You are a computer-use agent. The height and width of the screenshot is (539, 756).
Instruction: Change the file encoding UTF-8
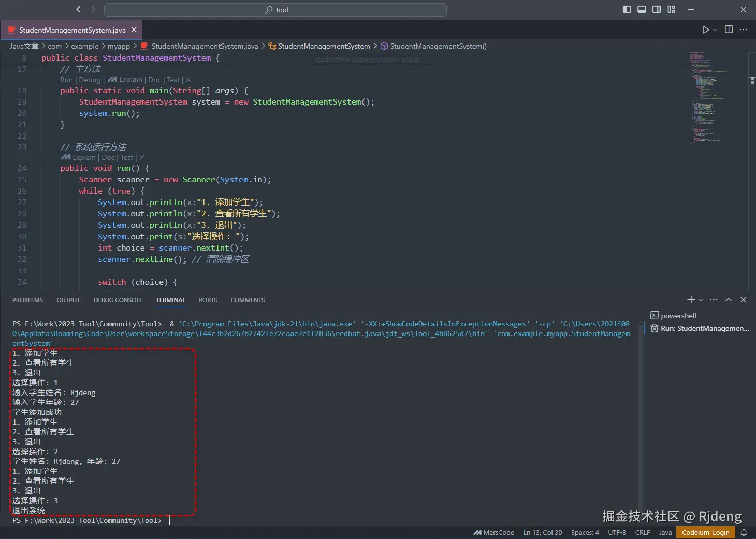tap(617, 532)
